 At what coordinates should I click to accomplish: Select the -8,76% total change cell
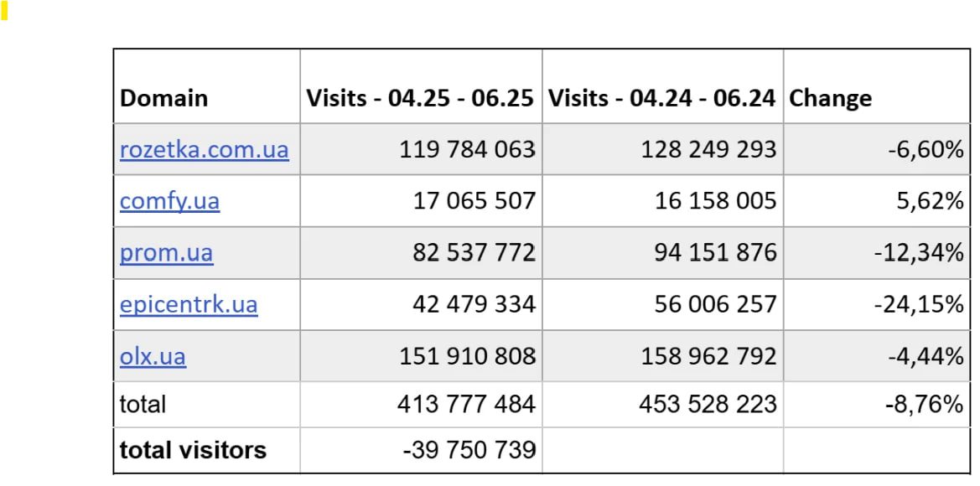click(x=924, y=405)
